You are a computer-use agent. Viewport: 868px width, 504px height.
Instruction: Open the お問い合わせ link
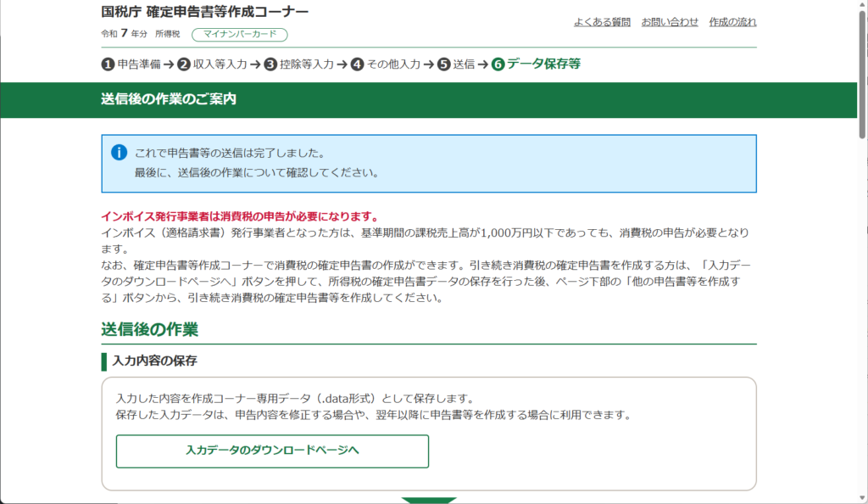point(670,22)
